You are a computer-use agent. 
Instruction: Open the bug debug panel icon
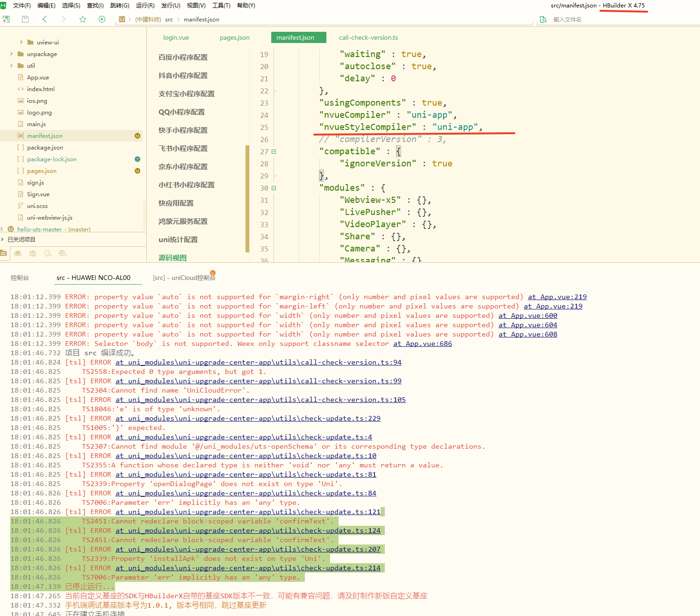pyautogui.click(x=33, y=253)
